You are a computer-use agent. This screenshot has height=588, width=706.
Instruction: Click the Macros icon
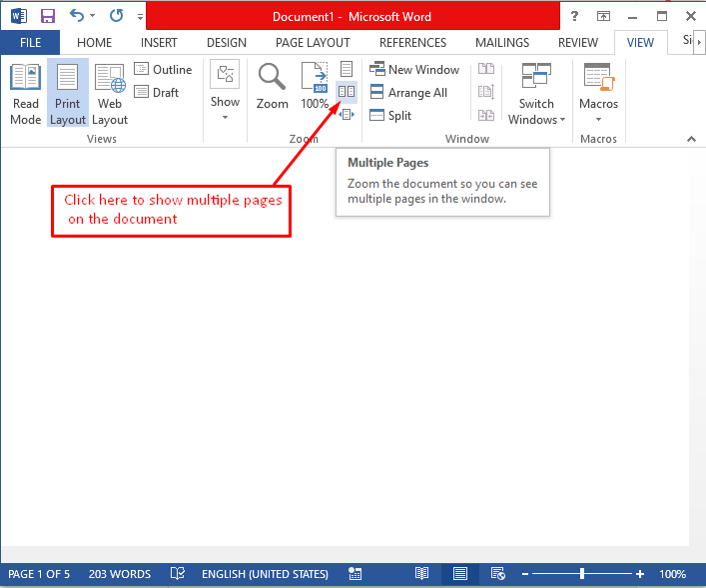coord(598,77)
